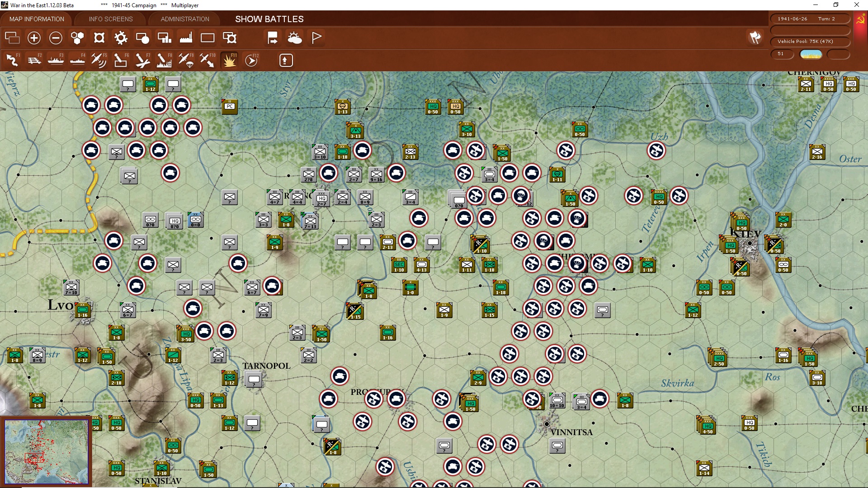Select Rail Move mode (F2)
868x488 pixels.
coord(34,60)
